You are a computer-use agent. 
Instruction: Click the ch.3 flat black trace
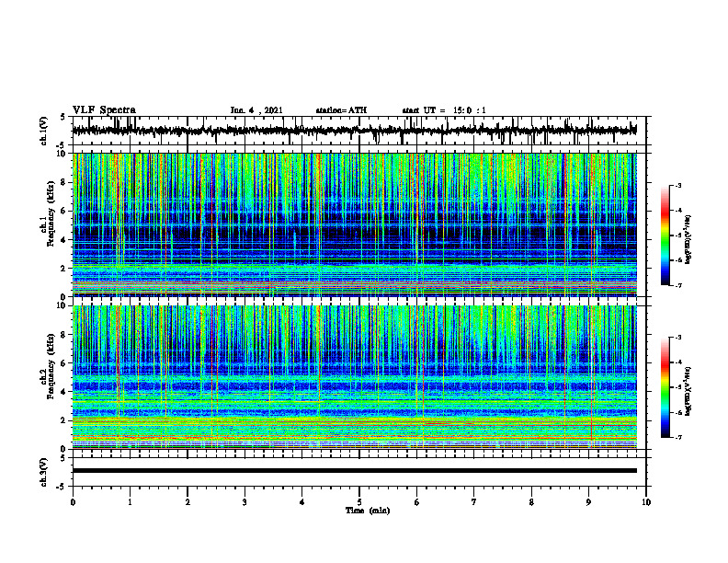[355, 471]
